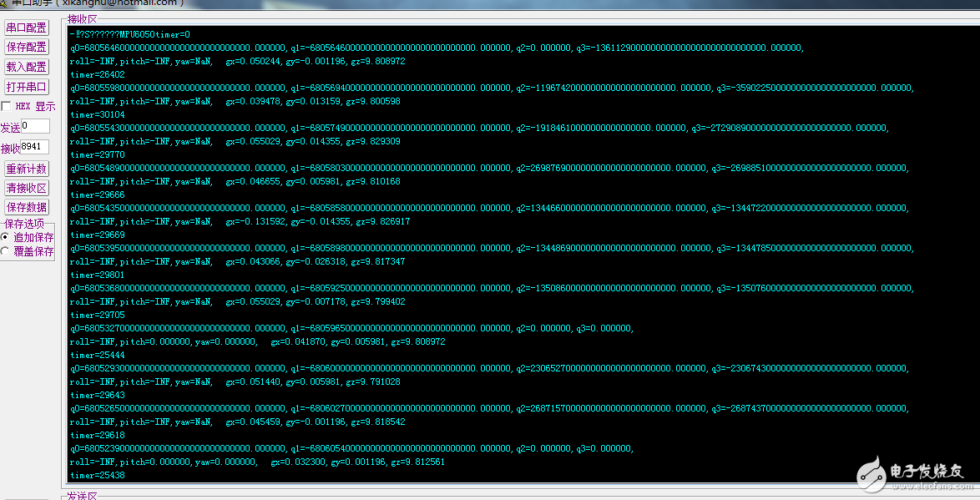Click the 重新计数 reset count button
This screenshot has width=980, height=500.
[26, 169]
